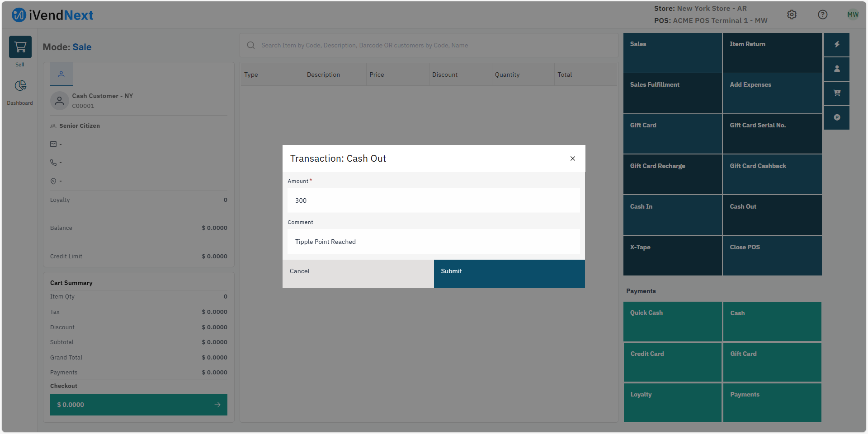The height and width of the screenshot is (434, 868).
Task: Open the Gift Card Cashback tile
Action: [772, 175]
